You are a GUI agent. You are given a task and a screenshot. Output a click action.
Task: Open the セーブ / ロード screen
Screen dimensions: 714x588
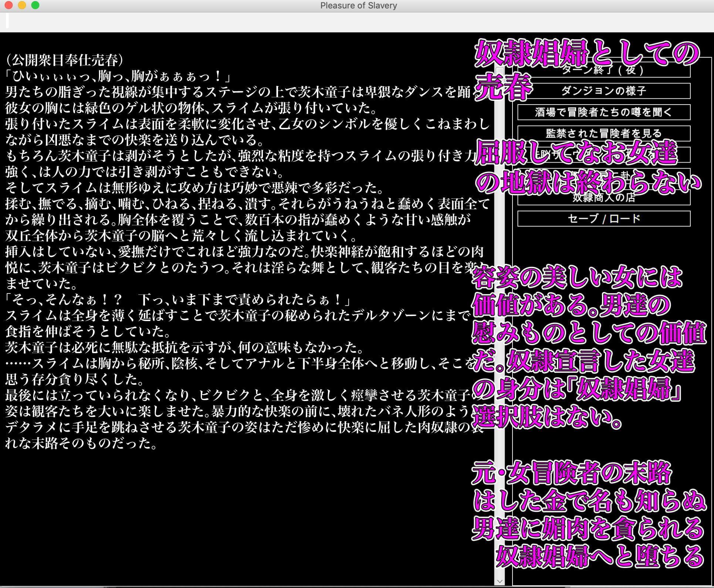pos(603,219)
